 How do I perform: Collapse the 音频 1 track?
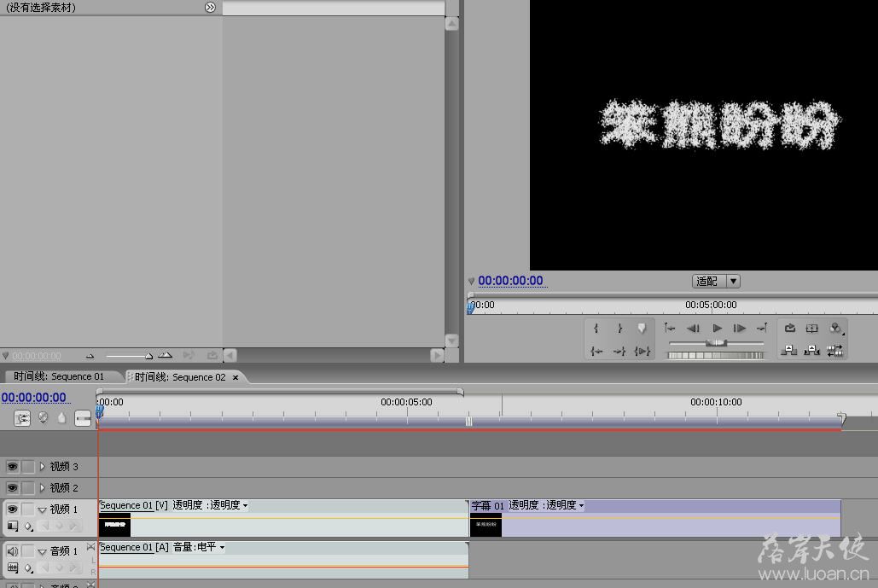click(x=42, y=551)
